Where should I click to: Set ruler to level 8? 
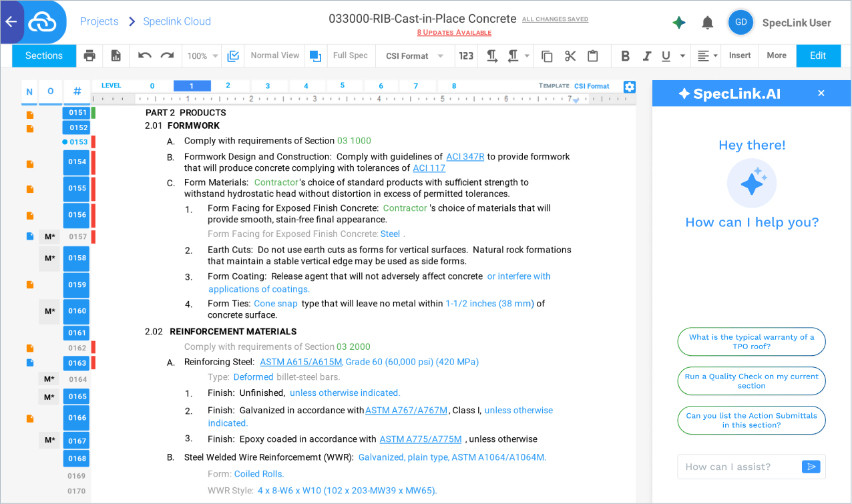[454, 86]
